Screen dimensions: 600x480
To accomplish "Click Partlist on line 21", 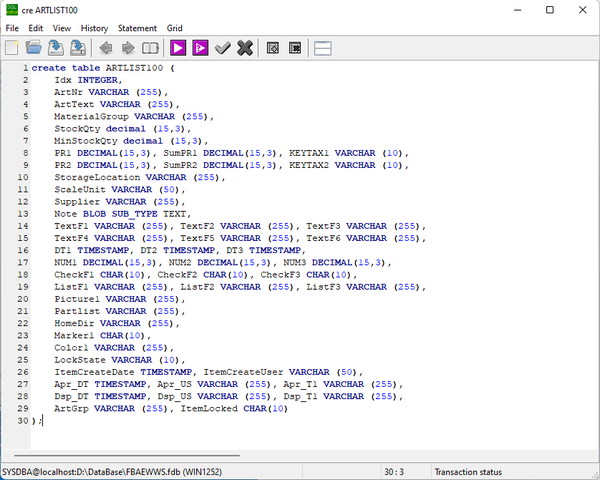I will 77,311.
